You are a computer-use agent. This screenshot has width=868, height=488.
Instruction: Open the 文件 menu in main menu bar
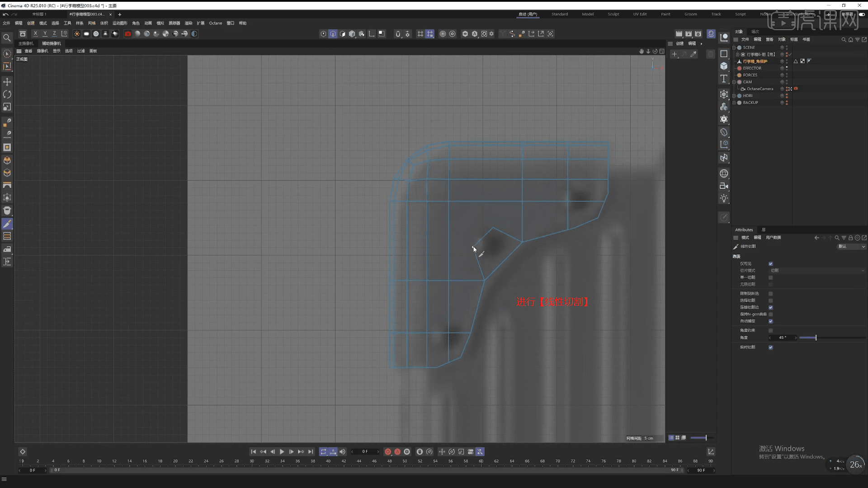pos(6,23)
